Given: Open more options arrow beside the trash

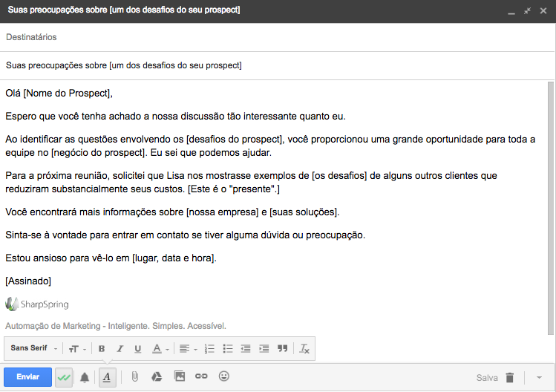Looking at the screenshot, I should (x=540, y=377).
